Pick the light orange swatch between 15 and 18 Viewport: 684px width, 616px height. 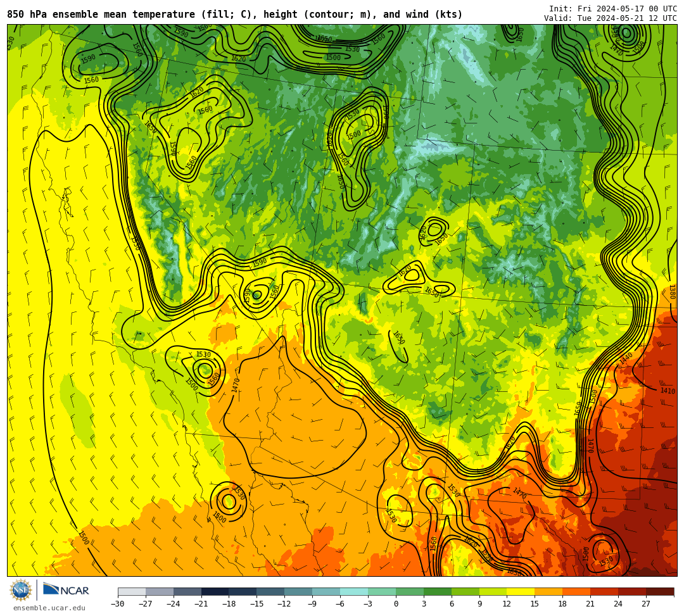[x=548, y=591]
